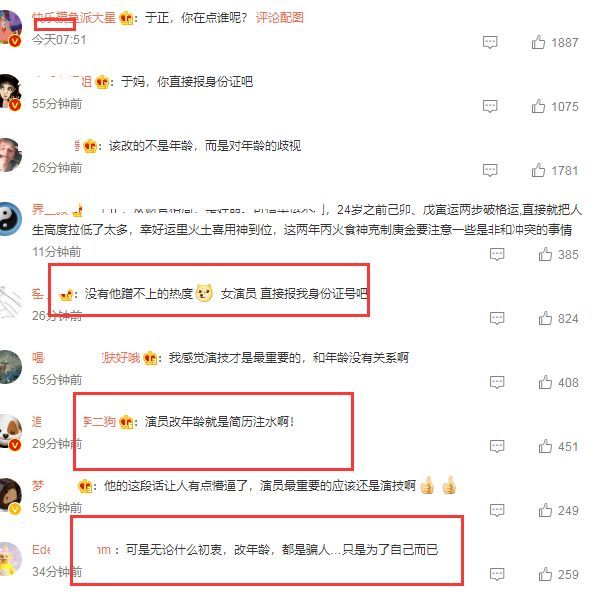595x603 pixels.
Task: Reply to the comment with 385 likes
Action: (x=497, y=254)
